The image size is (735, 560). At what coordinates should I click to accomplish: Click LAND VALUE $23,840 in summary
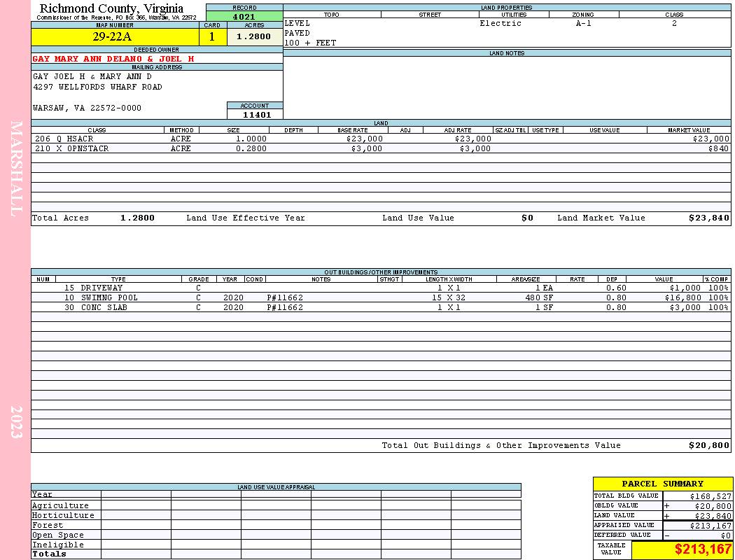[713, 516]
